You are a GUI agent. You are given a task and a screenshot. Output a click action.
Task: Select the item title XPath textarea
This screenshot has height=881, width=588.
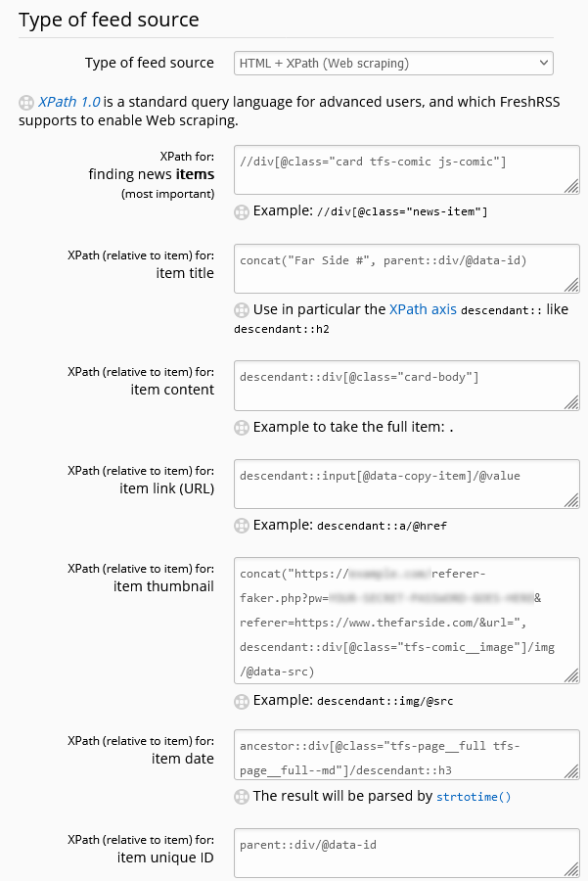[404, 266]
